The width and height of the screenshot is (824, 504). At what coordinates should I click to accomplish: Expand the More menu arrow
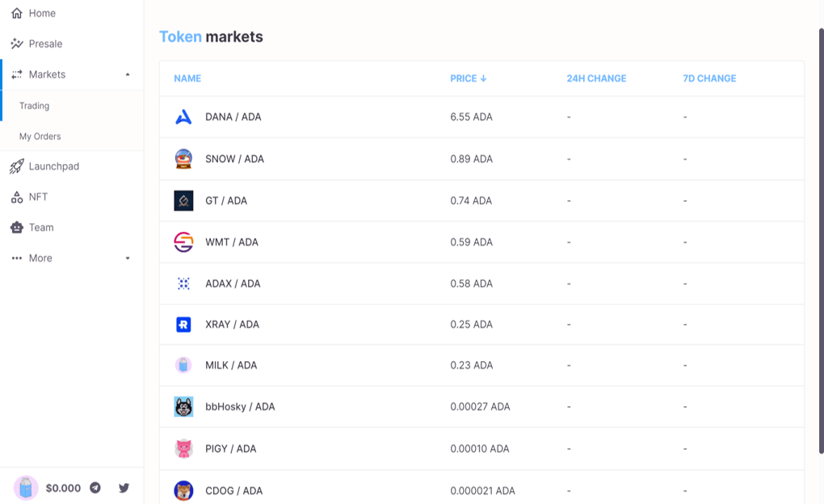click(x=128, y=258)
